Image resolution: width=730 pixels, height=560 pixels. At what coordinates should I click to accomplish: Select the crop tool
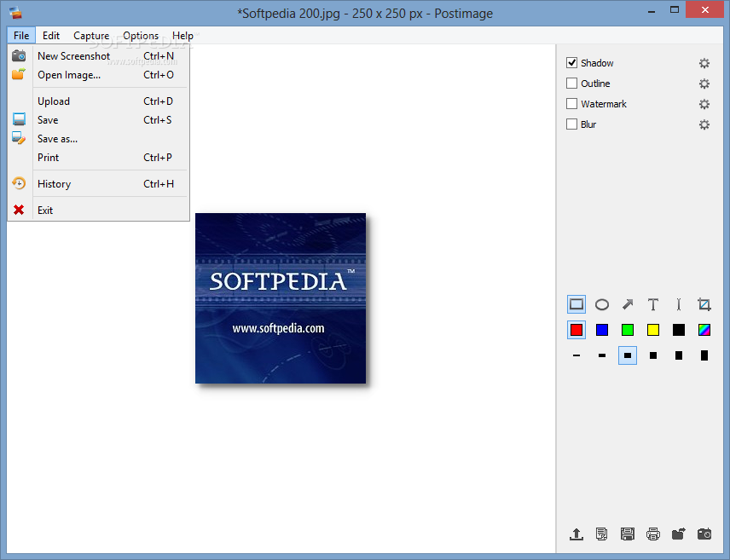point(704,304)
